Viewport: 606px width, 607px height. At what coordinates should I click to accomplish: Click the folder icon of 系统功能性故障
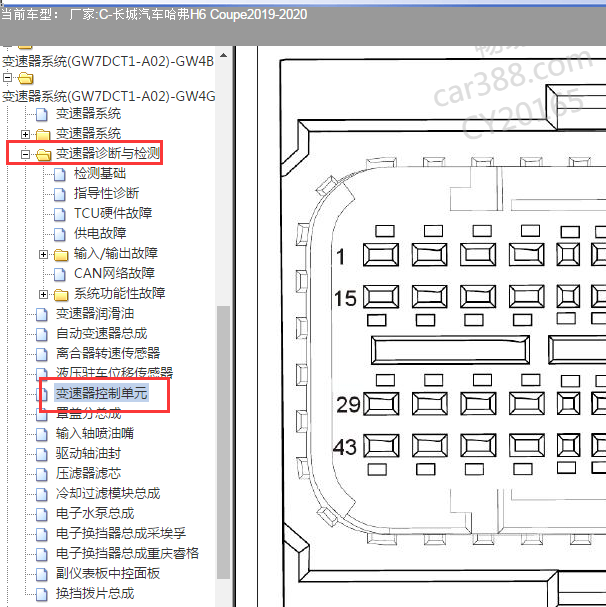(61, 295)
